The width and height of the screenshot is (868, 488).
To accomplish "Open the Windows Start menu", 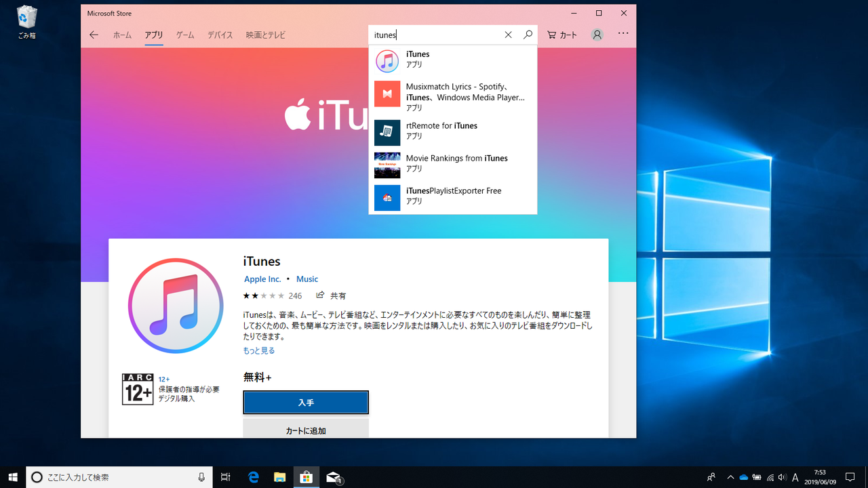I will 13,477.
